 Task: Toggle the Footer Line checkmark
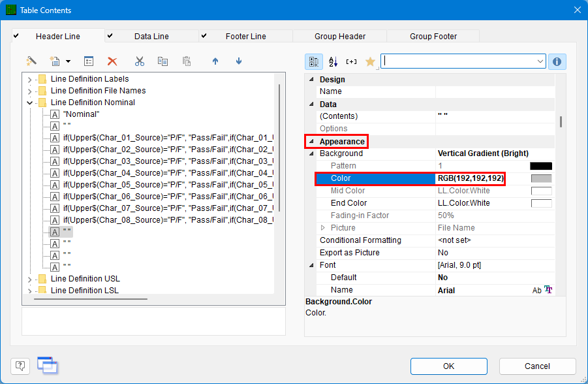204,36
